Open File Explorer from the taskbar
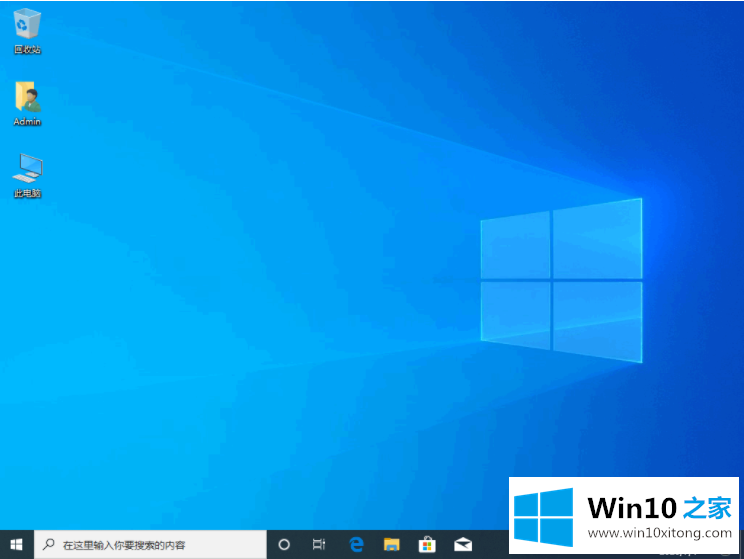The height and width of the screenshot is (559, 744). coord(391,544)
